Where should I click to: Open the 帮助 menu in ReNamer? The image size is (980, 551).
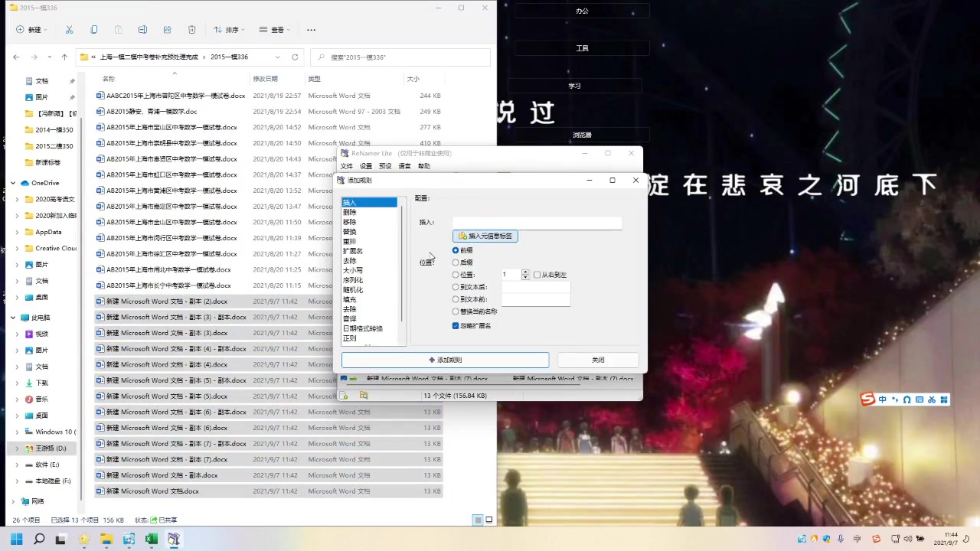coord(423,166)
